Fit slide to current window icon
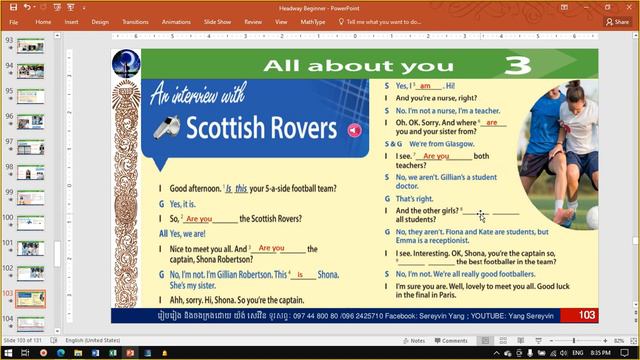The width and height of the screenshot is (640, 360). click(633, 340)
